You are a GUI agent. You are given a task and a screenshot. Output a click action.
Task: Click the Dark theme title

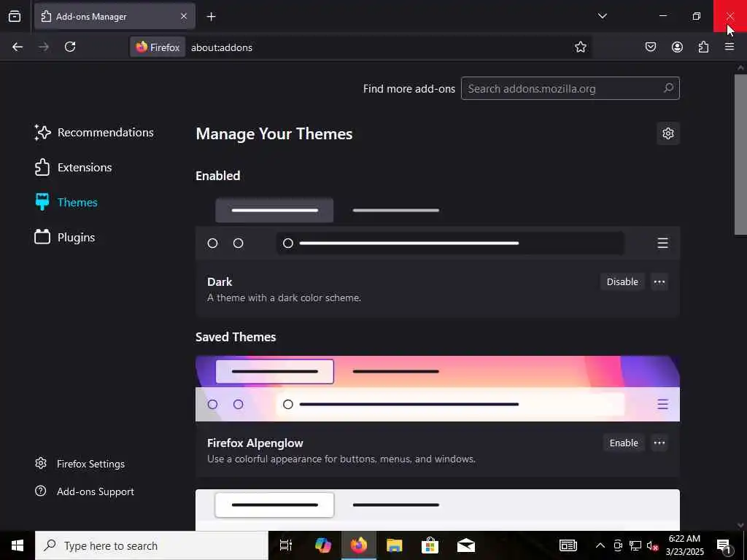[220, 282]
